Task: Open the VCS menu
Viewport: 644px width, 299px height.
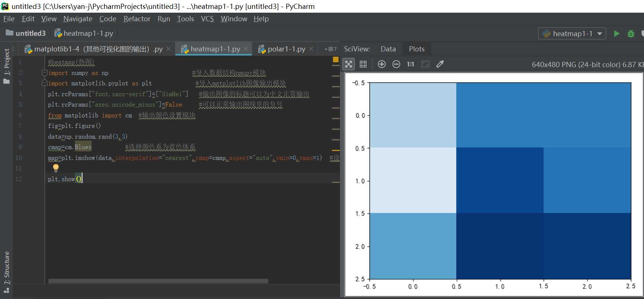Action: (x=207, y=19)
